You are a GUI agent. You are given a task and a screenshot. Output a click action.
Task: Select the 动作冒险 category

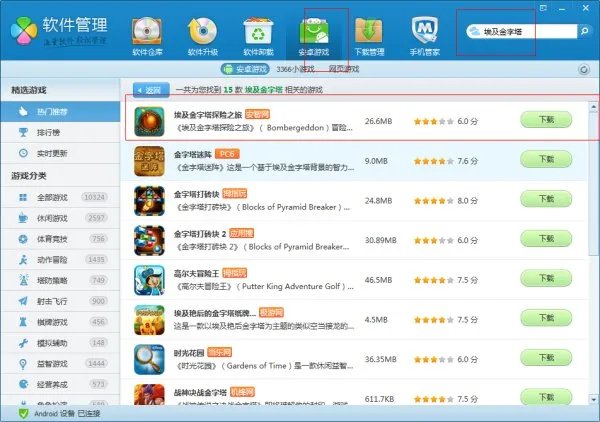click(x=60, y=260)
